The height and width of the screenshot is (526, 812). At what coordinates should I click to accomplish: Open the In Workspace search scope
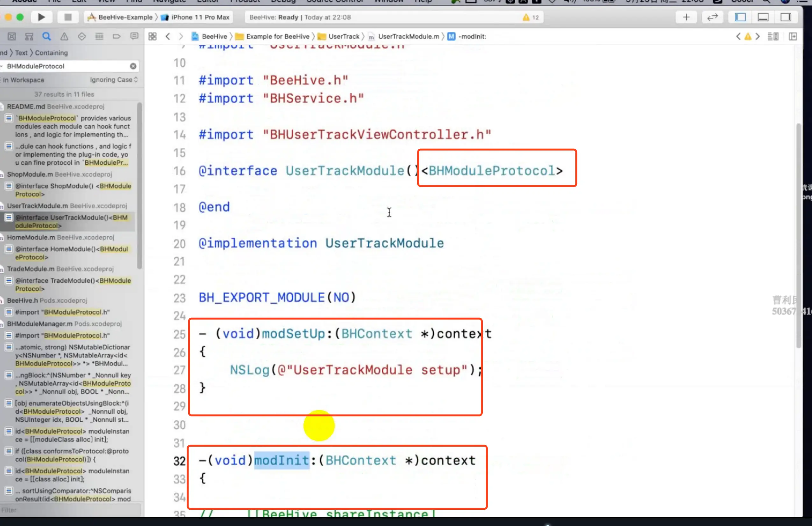click(24, 80)
